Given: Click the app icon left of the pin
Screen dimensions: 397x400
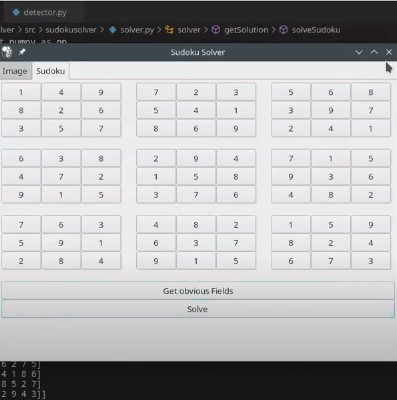Looking at the screenshot, I should click(7, 52).
